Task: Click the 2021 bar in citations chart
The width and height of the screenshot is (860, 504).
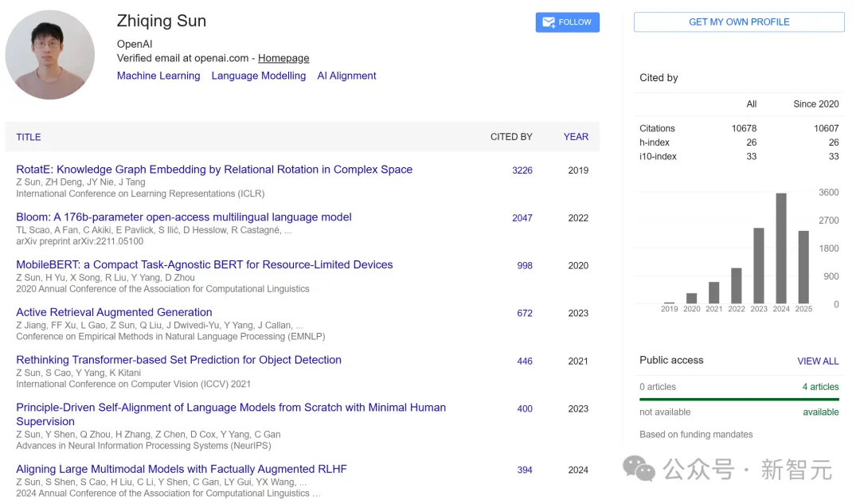Action: [x=714, y=293]
